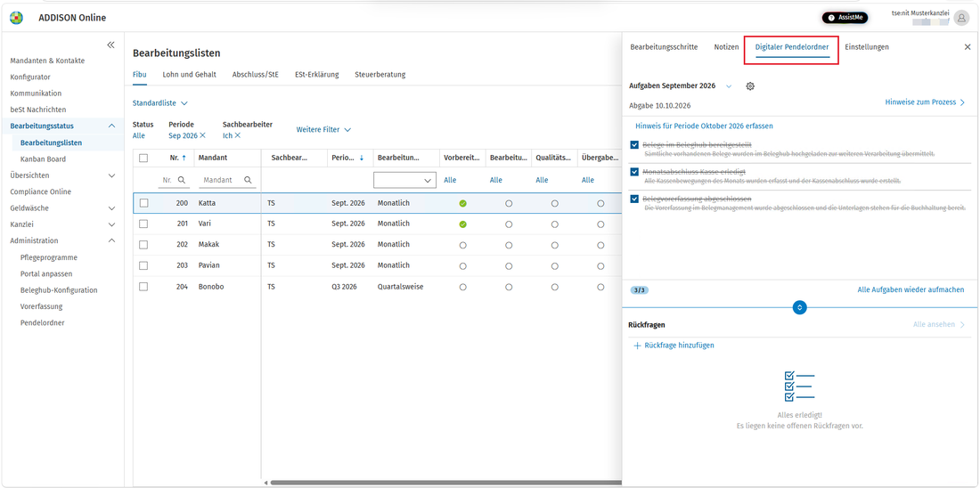This screenshot has height=488, width=980.
Task: Expand the Geldwäsche menu section
Action: (112, 208)
